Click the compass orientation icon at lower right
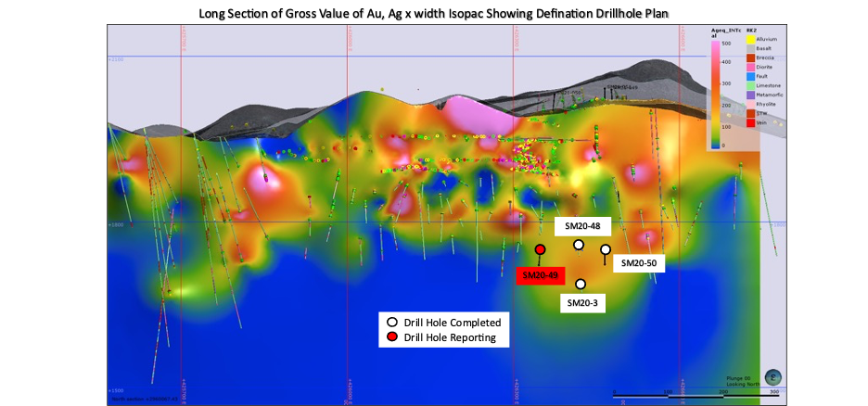Image resolution: width=868 pixels, height=406 pixels. tap(773, 377)
